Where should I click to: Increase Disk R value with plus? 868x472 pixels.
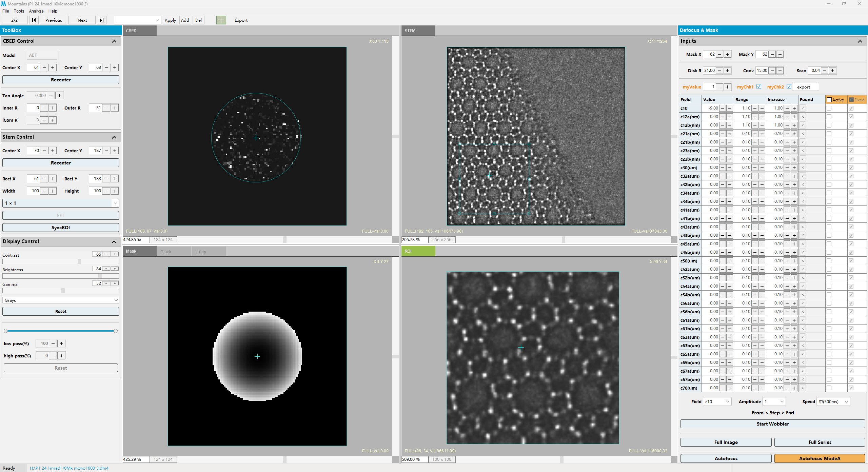click(x=727, y=71)
